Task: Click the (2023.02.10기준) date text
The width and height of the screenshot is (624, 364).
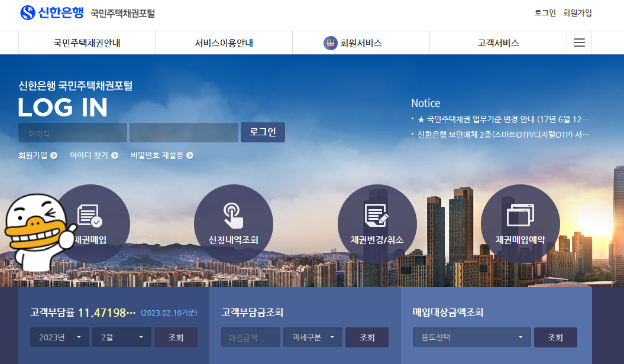Action: click(x=169, y=313)
